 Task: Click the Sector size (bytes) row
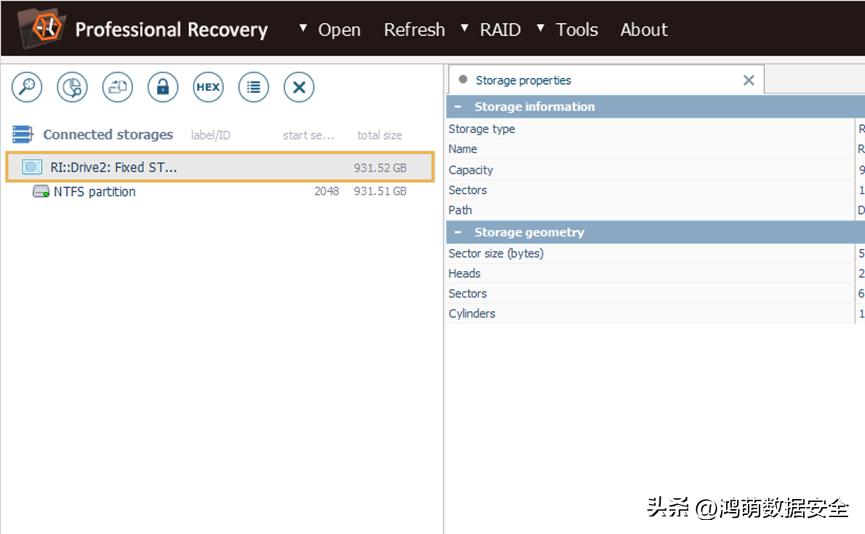click(655, 253)
